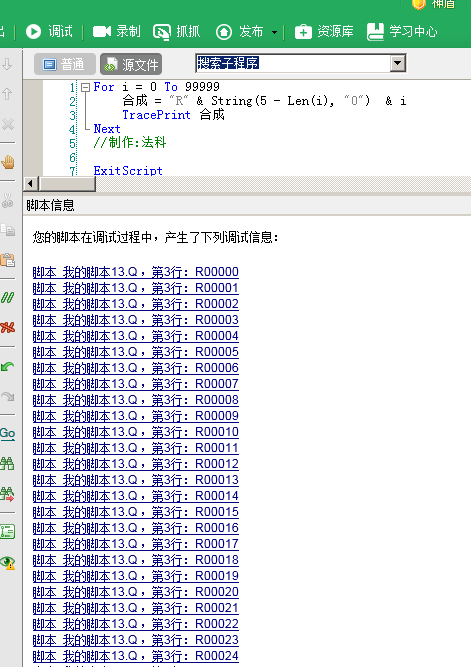The image size is (471, 667).
Task: Click the comment //制作:法科
Action: (x=130, y=143)
